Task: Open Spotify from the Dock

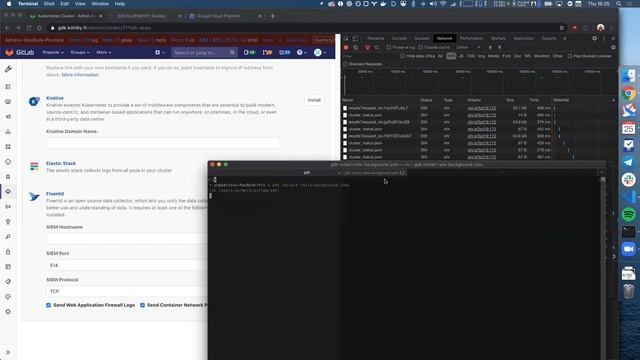Action: [x=629, y=214]
